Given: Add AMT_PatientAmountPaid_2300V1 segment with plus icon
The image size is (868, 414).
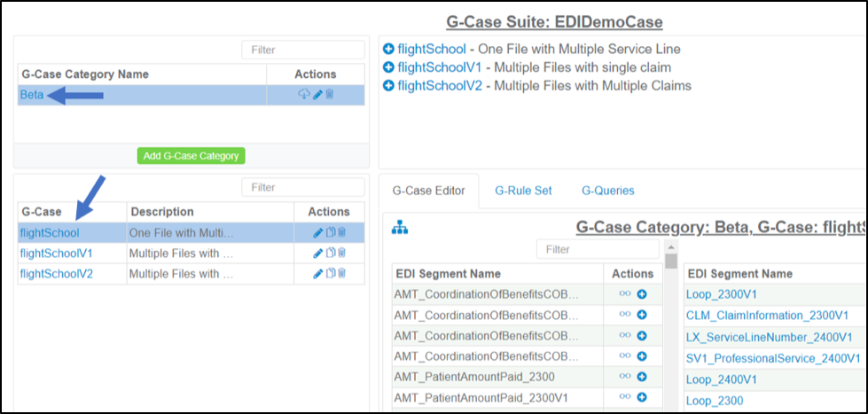Looking at the screenshot, I should [642, 397].
